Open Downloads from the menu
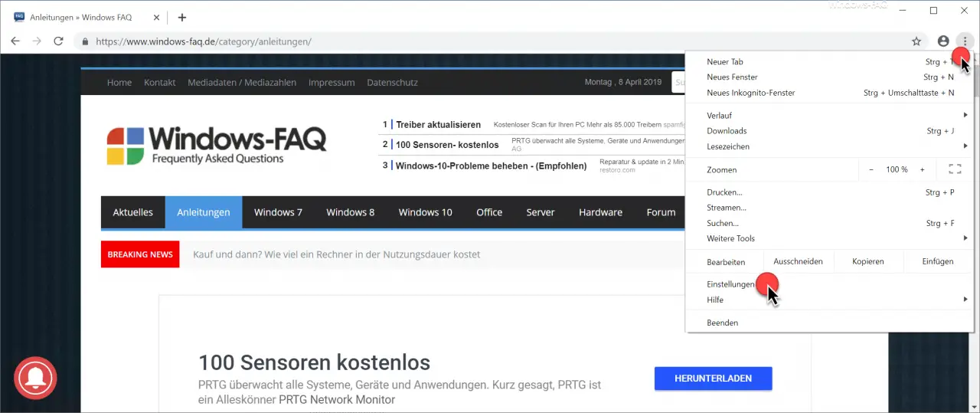This screenshot has width=980, height=413. [x=830, y=131]
